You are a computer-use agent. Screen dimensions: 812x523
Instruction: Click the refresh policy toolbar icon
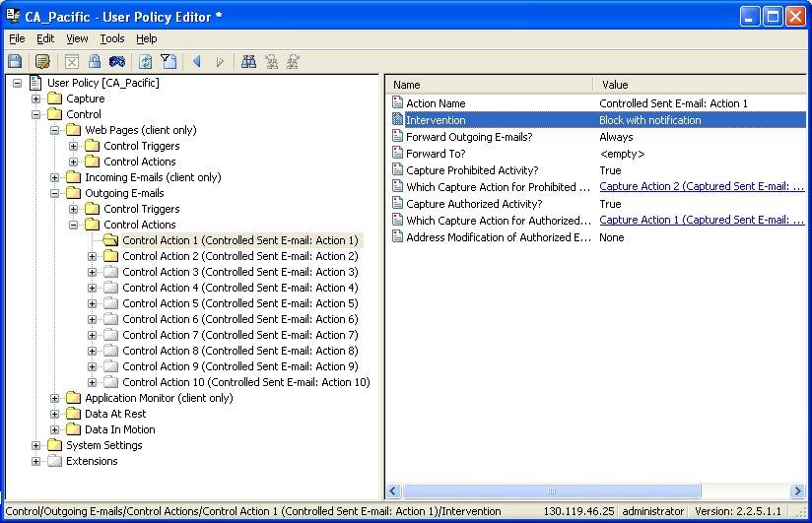coord(146,62)
